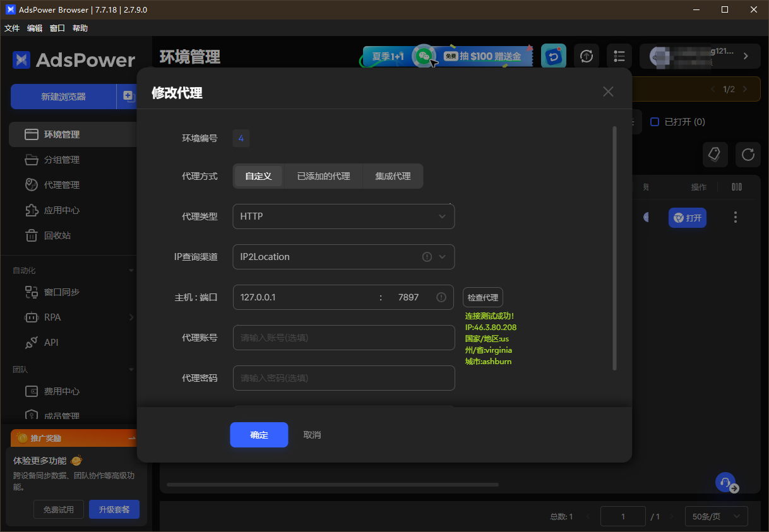
Task: Open the 50条/页 page size dropdown
Action: 717,516
